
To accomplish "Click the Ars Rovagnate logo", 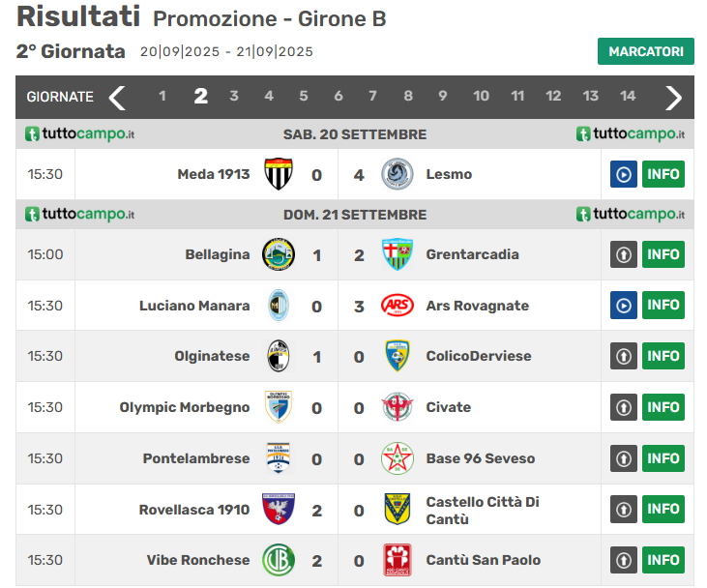I will click(397, 306).
